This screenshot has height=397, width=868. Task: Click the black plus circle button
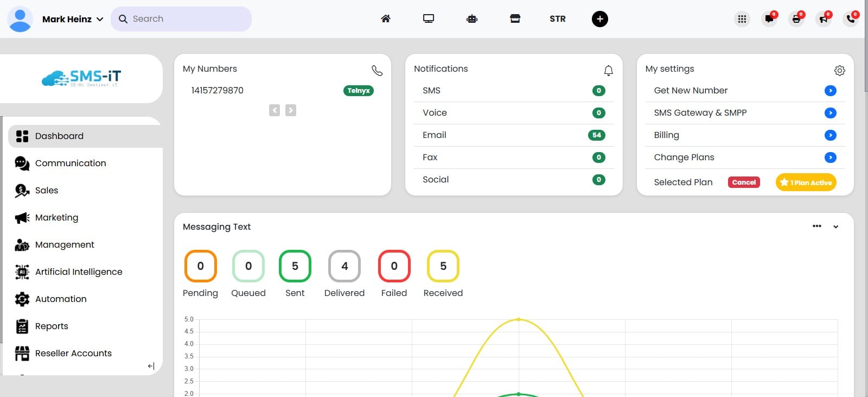coord(599,19)
